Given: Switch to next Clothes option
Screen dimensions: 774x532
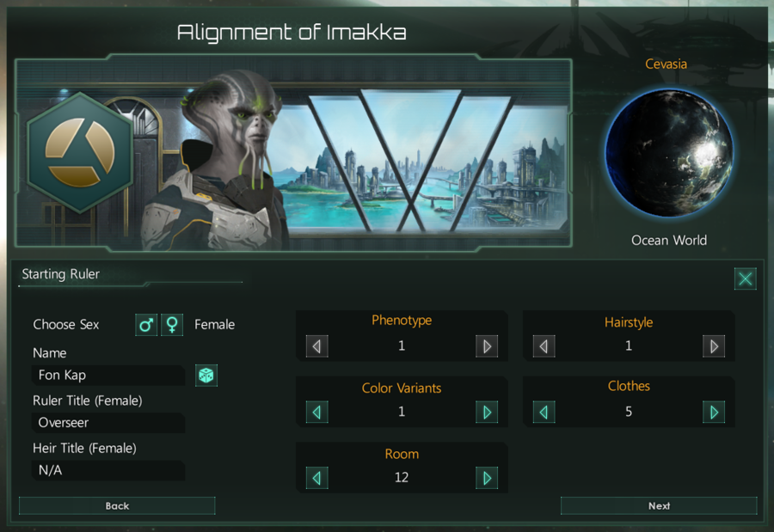Looking at the screenshot, I should tap(714, 412).
